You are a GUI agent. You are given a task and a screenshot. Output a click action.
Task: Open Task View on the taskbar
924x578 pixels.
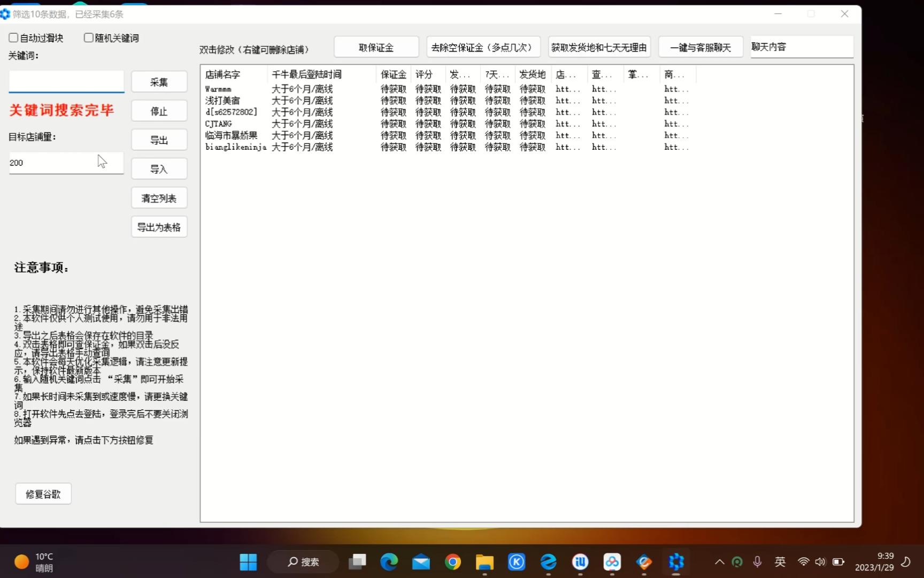coord(357,562)
